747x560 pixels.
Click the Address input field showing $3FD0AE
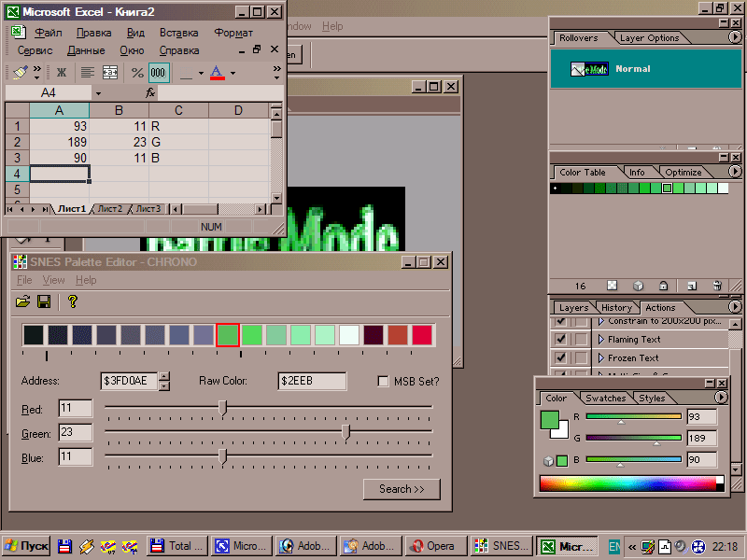pos(129,381)
